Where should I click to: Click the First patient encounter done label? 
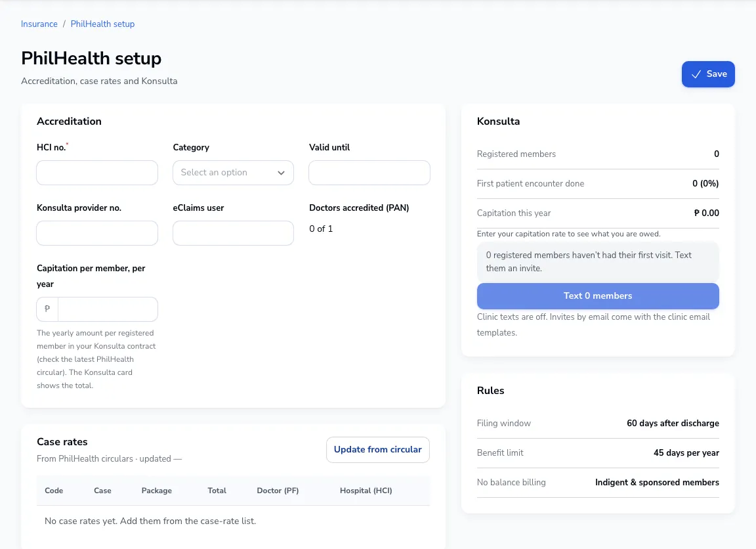[530, 183]
